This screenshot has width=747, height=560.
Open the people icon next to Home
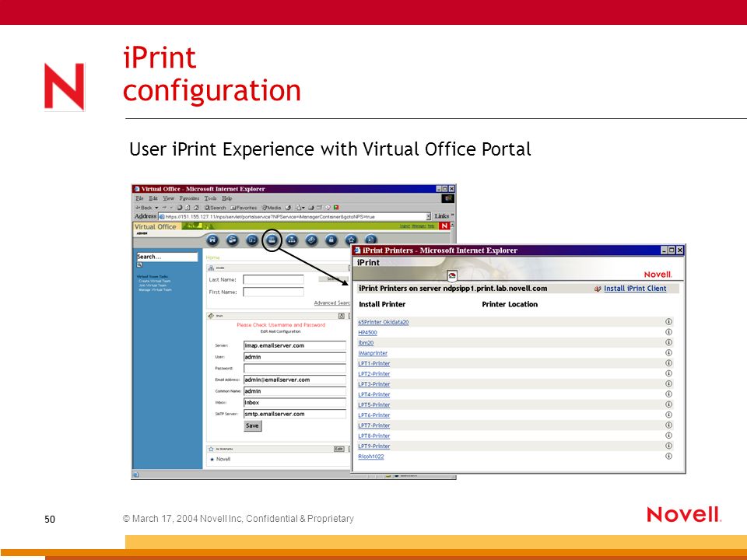coord(233,240)
